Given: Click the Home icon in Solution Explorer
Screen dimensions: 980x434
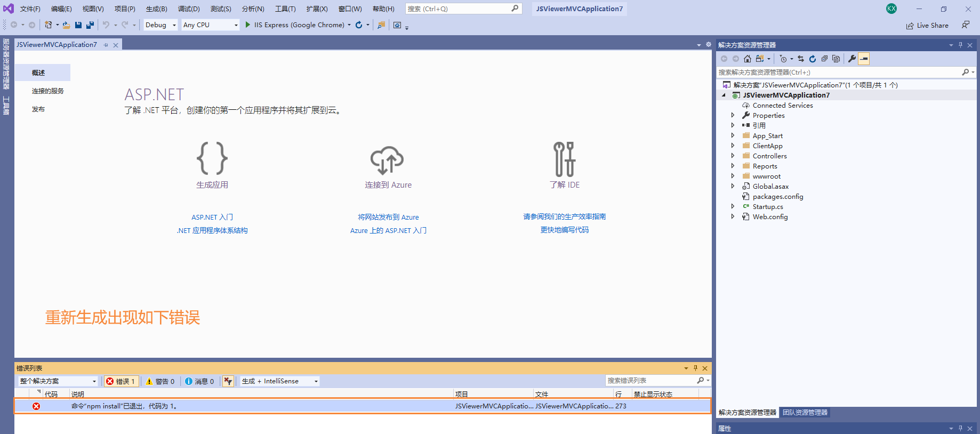Looking at the screenshot, I should 748,59.
